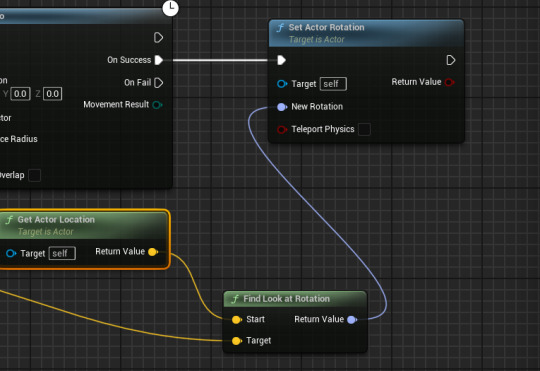
Task: Select the Teleport Physics boolean pin
Action: 282,130
